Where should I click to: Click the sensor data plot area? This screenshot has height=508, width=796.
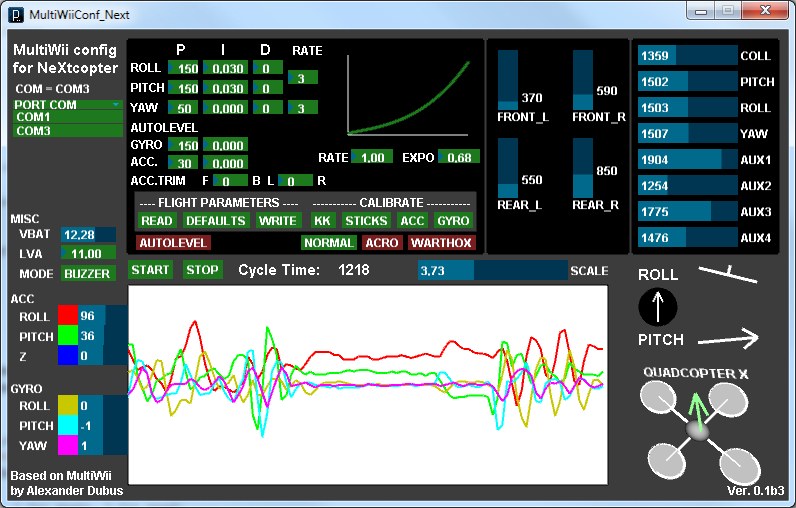368,385
